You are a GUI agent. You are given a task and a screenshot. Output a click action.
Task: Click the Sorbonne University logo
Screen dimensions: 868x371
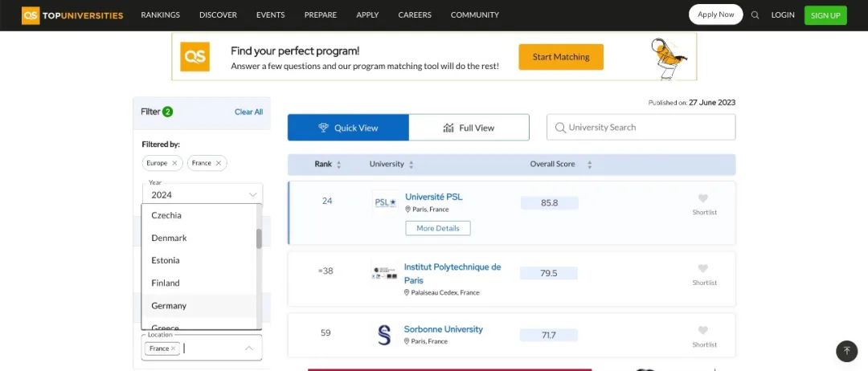(384, 335)
